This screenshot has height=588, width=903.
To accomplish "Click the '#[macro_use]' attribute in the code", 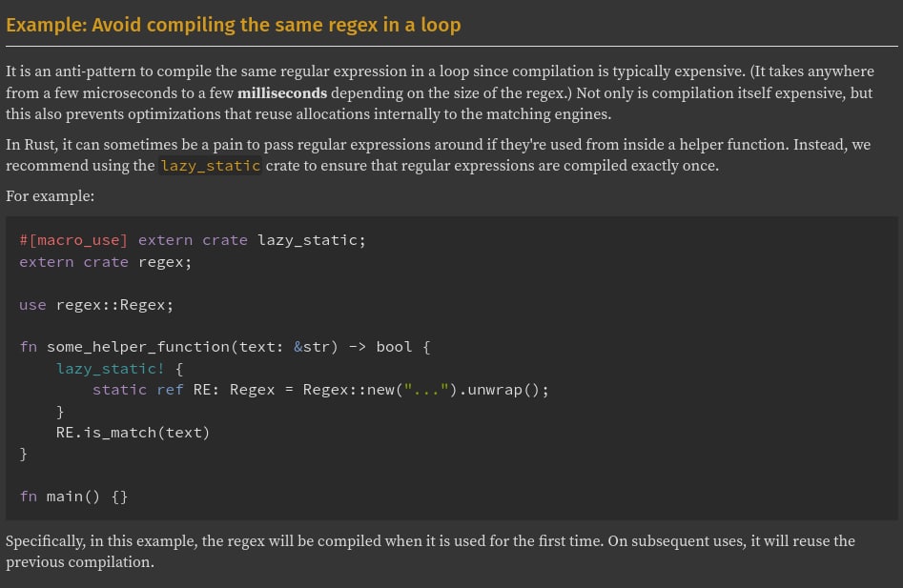I will pyautogui.click(x=73, y=240).
